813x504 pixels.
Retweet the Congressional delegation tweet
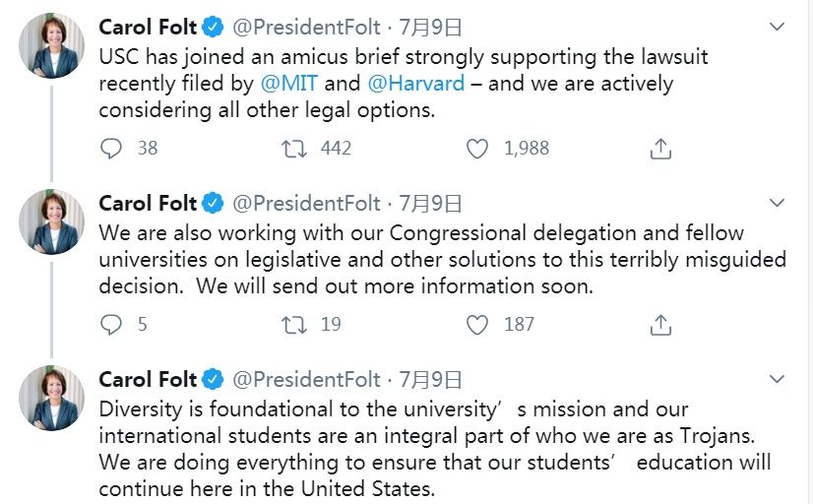coord(294,324)
